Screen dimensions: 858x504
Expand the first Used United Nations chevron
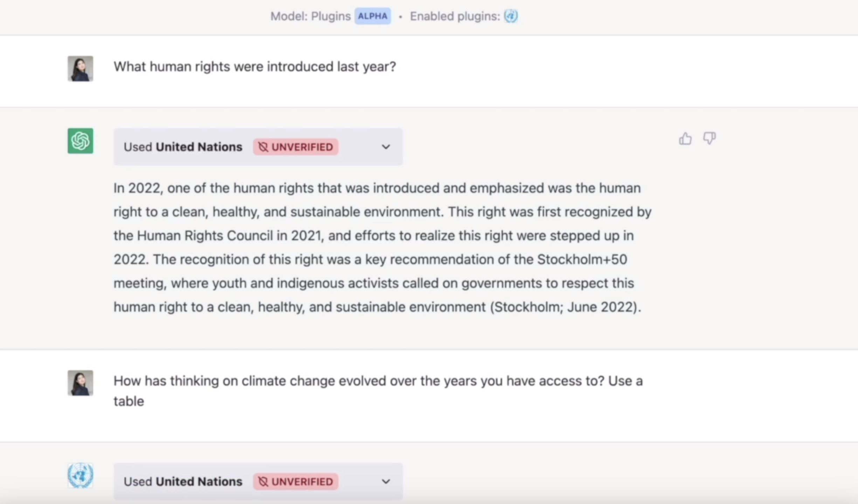pyautogui.click(x=386, y=147)
